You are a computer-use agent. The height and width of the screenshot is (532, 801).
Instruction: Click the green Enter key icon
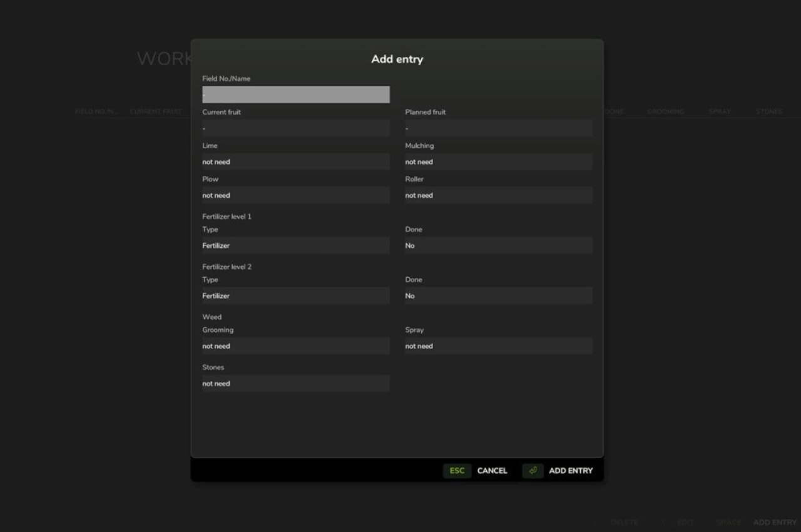click(533, 471)
